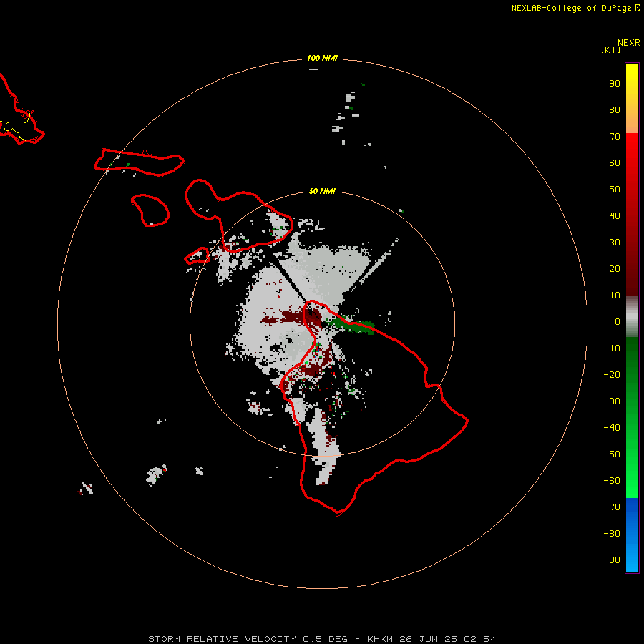Screen dimensions: 644x644
Task: Click the 40 value on velocity scale
Action: point(615,216)
